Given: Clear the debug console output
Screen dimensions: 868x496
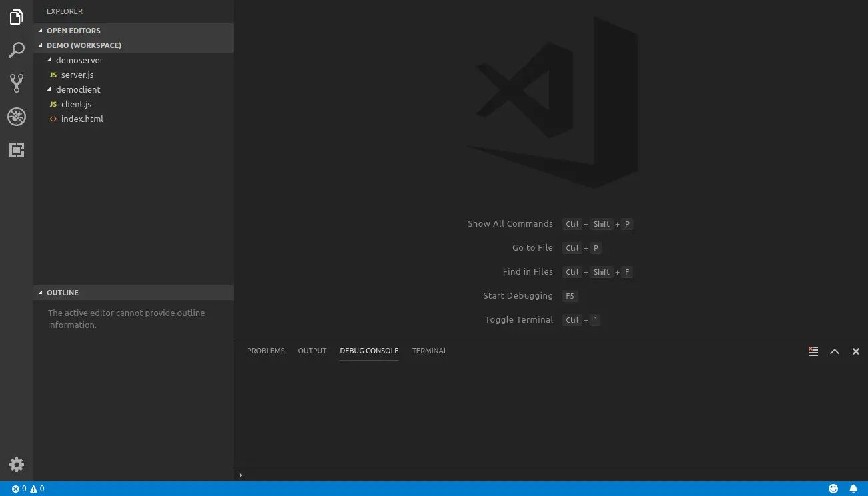Looking at the screenshot, I should (813, 351).
